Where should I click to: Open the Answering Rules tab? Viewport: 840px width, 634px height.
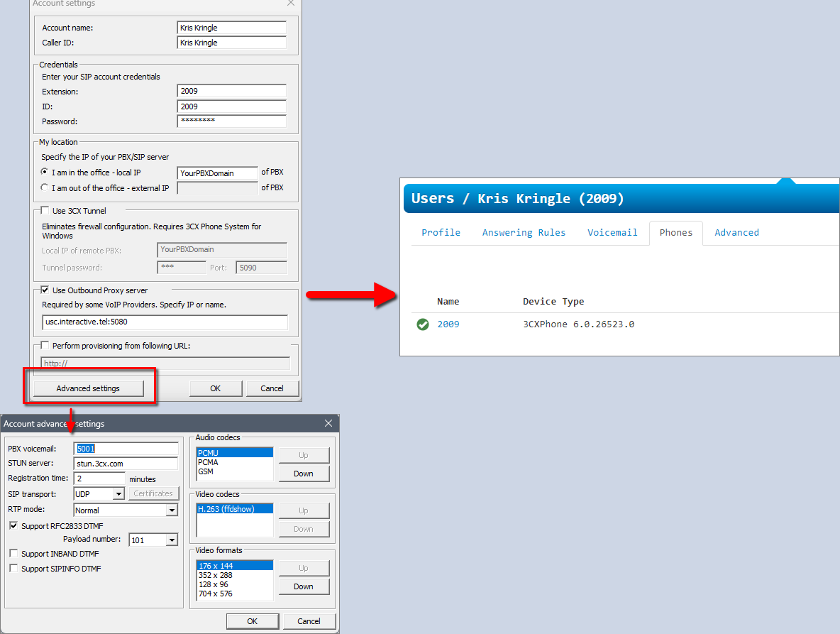click(524, 233)
